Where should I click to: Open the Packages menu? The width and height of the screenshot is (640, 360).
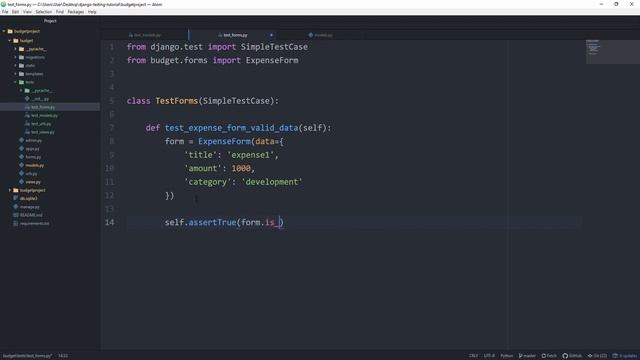(76, 12)
